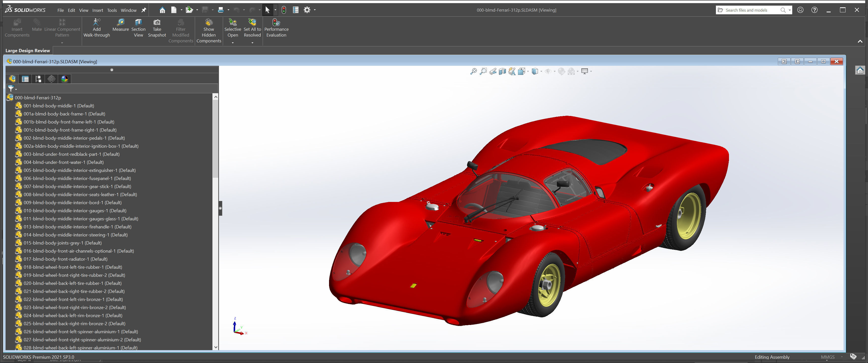The width and height of the screenshot is (868, 363).
Task: Open the View menu
Action: click(84, 10)
